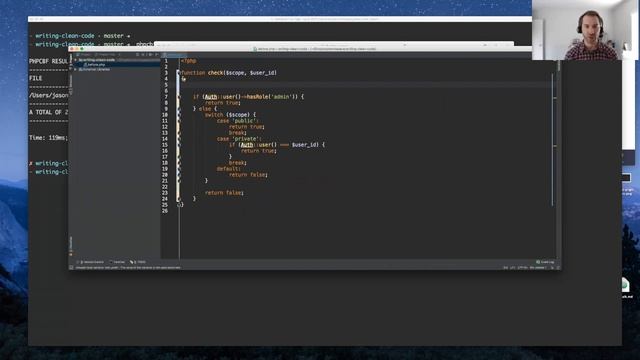Expand External Libraries in the project tree

click(x=76, y=69)
